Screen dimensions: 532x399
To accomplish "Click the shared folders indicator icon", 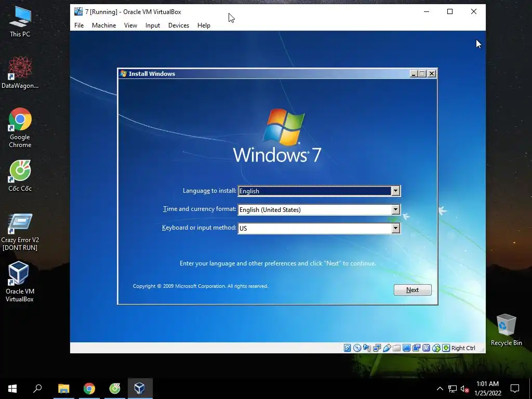I will click(396, 348).
